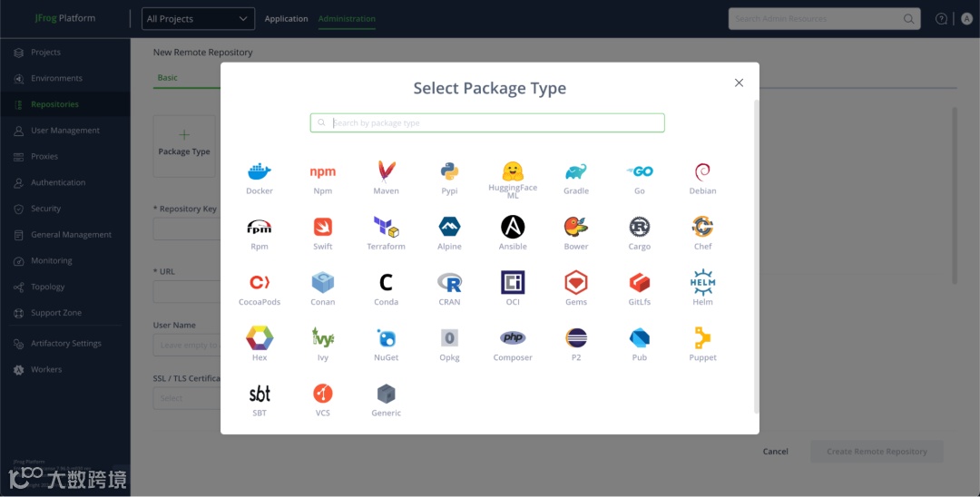Open Security in the sidebar
The image size is (980, 497).
(x=65, y=209)
